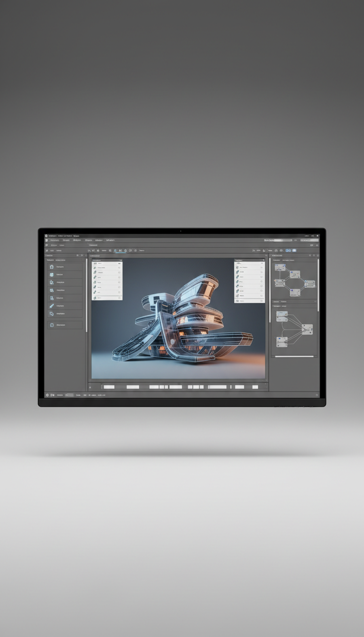Viewport: 364px width, 637px height.
Task: Select the top node in the lower node graph
Action: pyautogui.click(x=282, y=317)
